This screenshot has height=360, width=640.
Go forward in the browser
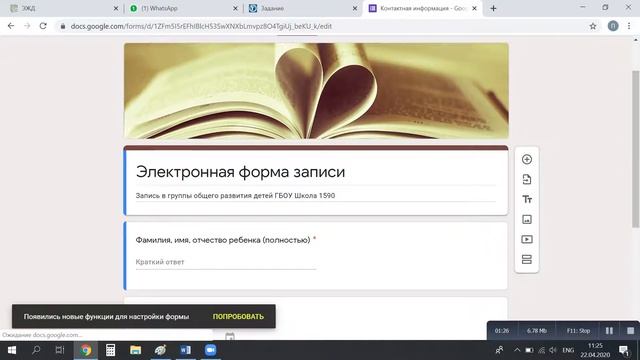click(x=27, y=26)
